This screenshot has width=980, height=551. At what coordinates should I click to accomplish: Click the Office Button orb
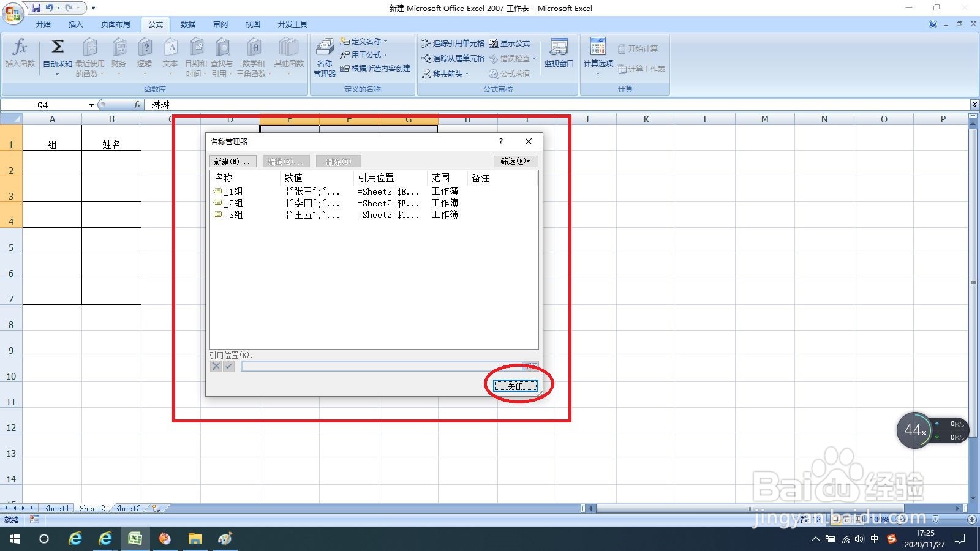pos(12,12)
